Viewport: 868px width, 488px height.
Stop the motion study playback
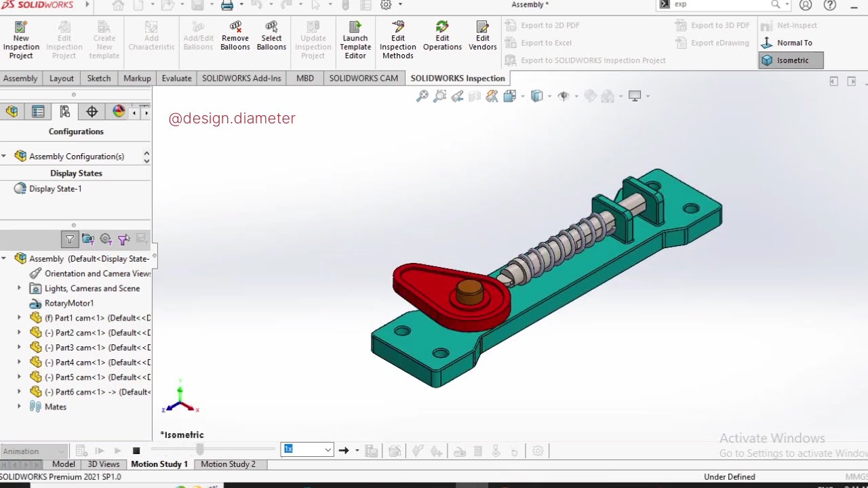click(x=136, y=451)
